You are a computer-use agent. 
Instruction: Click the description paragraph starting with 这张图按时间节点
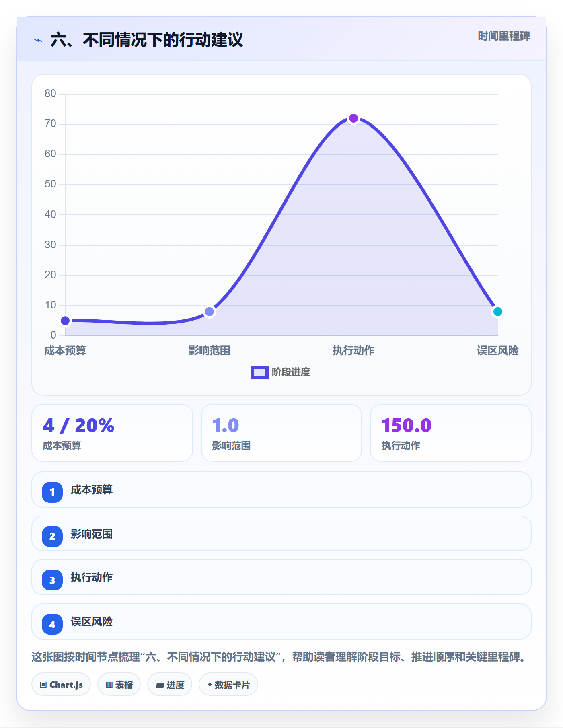(x=279, y=657)
